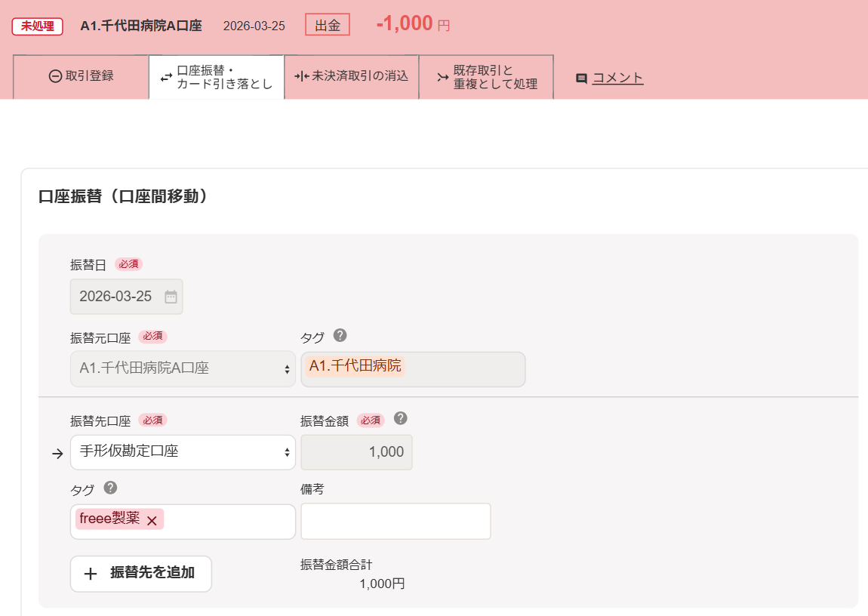This screenshot has height=616, width=868.
Task: Click the 振替日 date field
Action: [126, 297]
